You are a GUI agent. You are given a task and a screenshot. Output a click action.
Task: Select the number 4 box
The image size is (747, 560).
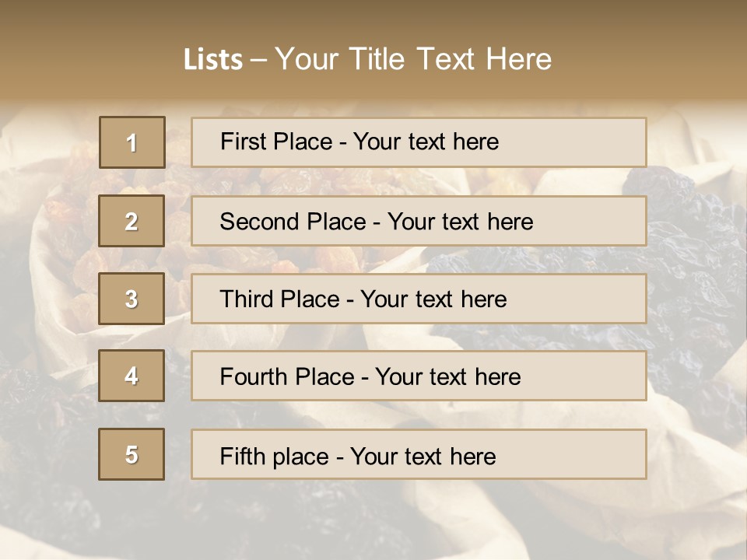tap(132, 376)
